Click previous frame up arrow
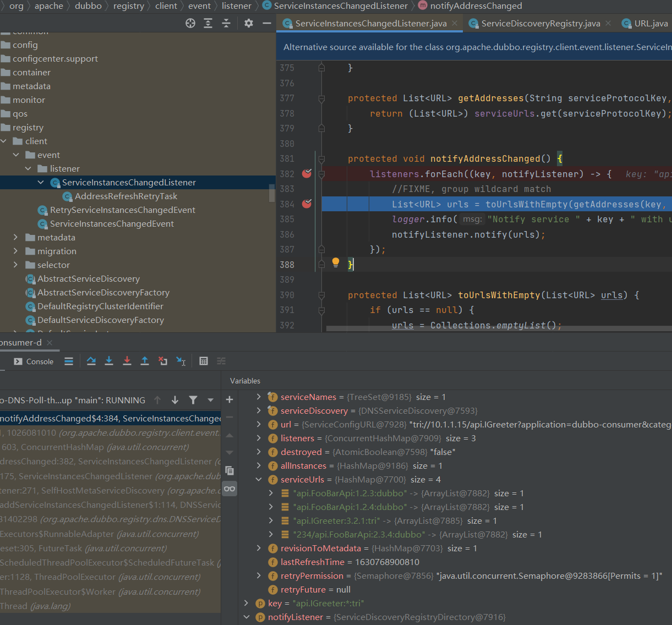Viewport: 672px width, 625px height. (157, 400)
